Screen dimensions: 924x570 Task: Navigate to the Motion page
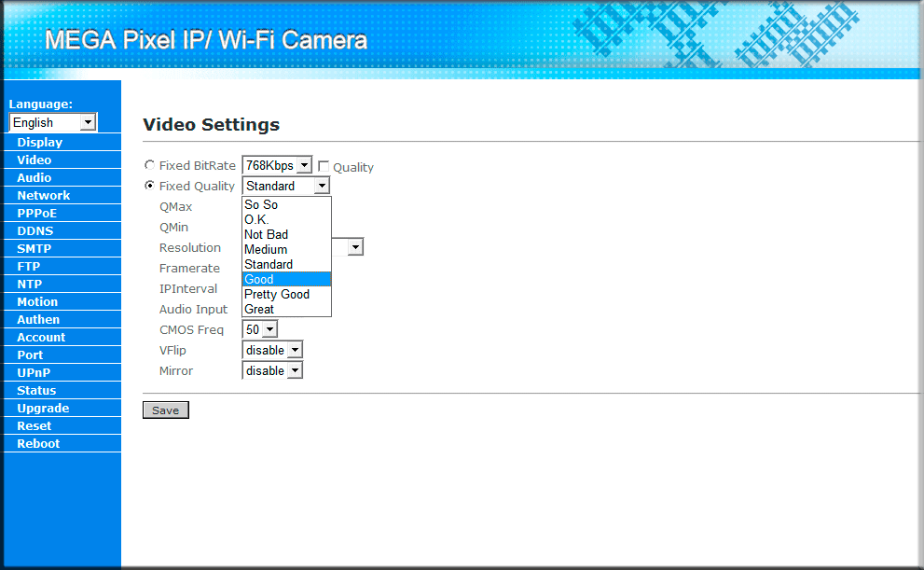click(37, 302)
